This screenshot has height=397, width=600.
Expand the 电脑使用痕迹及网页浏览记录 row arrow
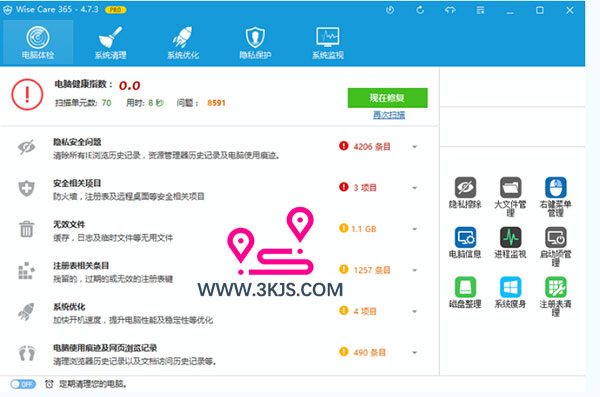click(x=414, y=353)
